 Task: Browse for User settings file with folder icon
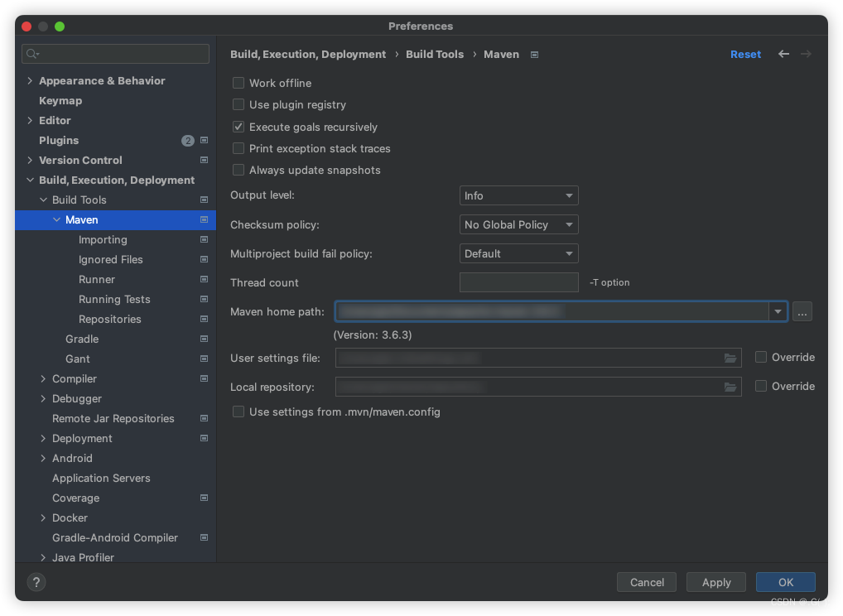coord(730,358)
